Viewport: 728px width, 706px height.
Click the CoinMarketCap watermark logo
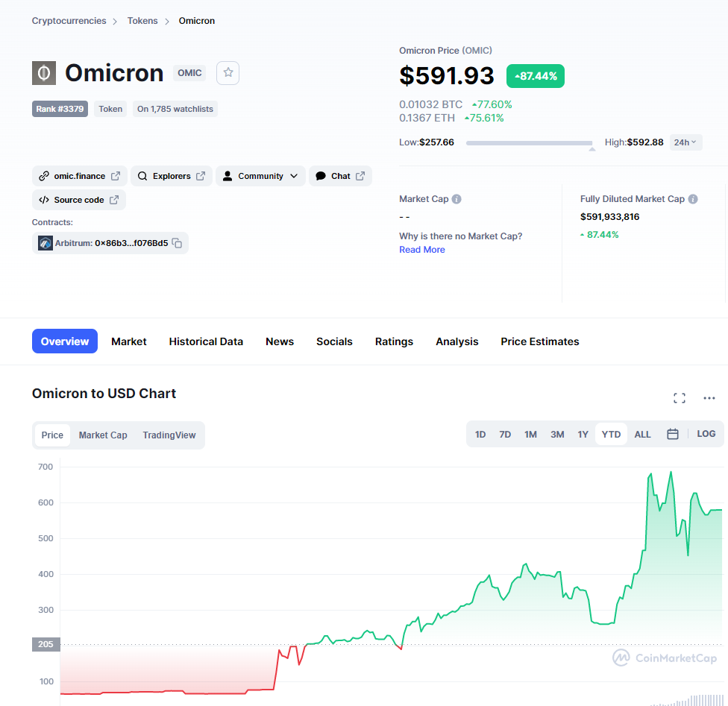(662, 658)
